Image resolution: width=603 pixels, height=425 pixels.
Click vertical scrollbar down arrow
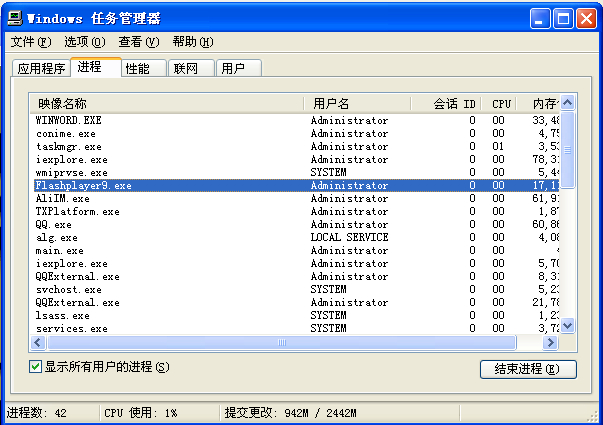tap(568, 326)
